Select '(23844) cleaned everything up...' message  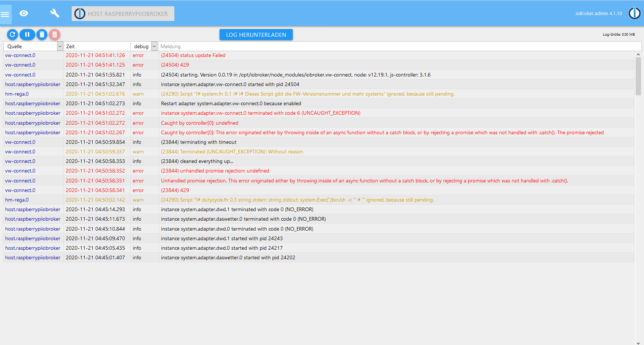coord(197,161)
